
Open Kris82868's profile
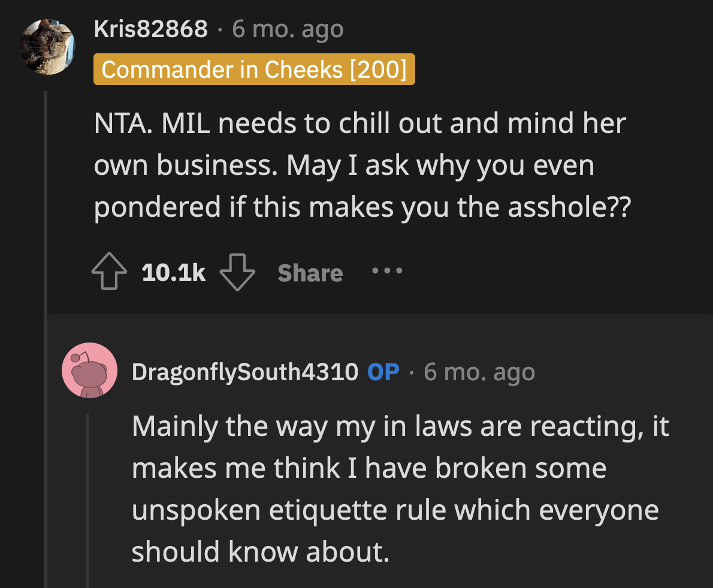(x=150, y=28)
